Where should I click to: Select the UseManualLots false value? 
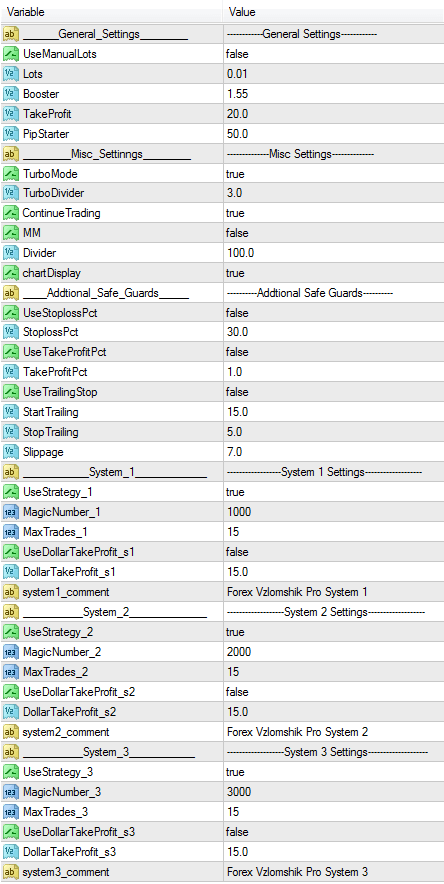point(237,54)
